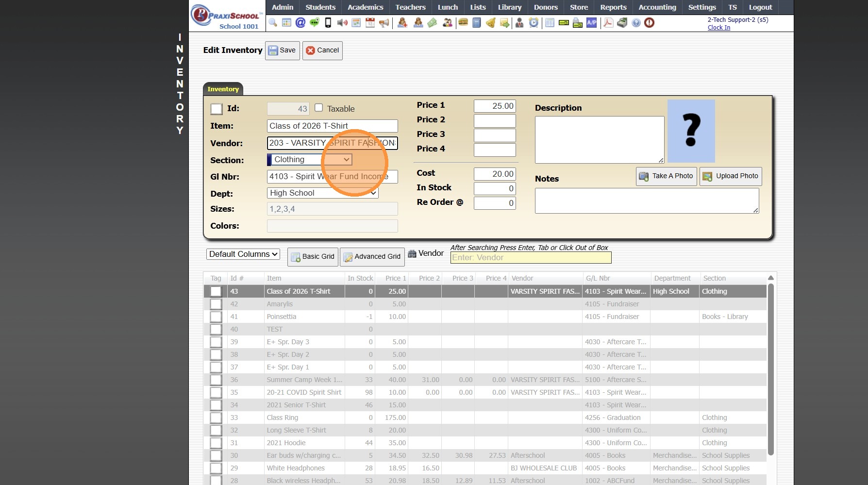868x485 pixels.
Task: Click the mobile phone icon in toolbar
Action: (x=328, y=23)
